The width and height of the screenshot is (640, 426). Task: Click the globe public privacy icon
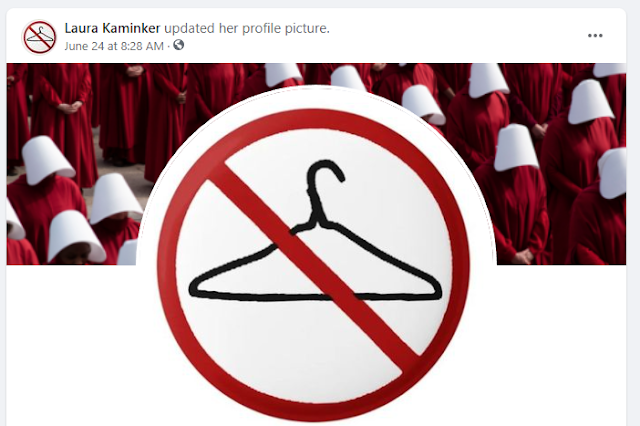178,45
